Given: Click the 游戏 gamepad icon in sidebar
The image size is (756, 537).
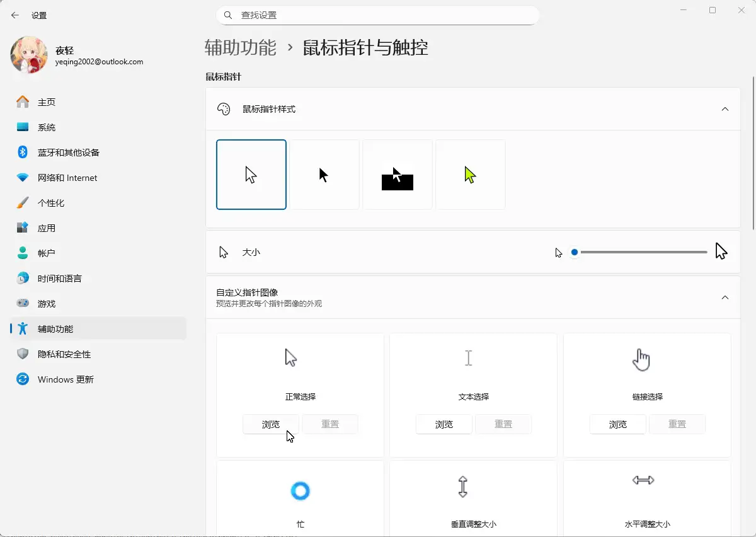Looking at the screenshot, I should [x=23, y=304].
